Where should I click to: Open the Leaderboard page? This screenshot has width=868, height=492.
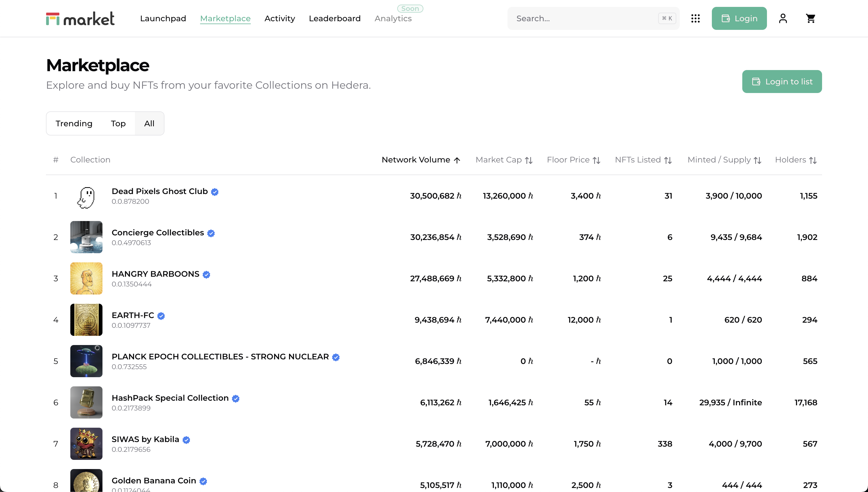(334, 18)
